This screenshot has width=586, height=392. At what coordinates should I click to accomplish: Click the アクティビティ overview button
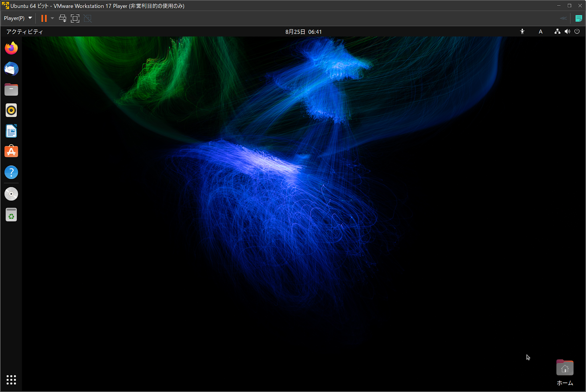coord(25,32)
